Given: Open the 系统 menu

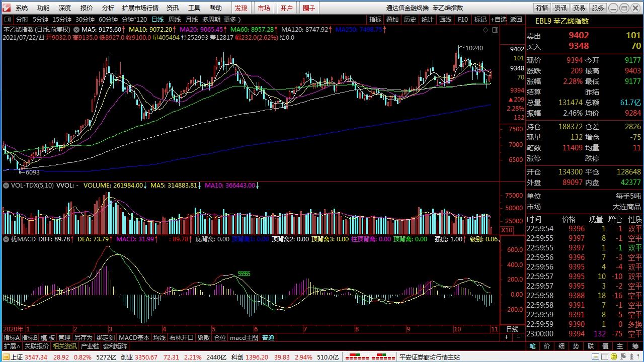Looking at the screenshot, I should click(22, 8).
